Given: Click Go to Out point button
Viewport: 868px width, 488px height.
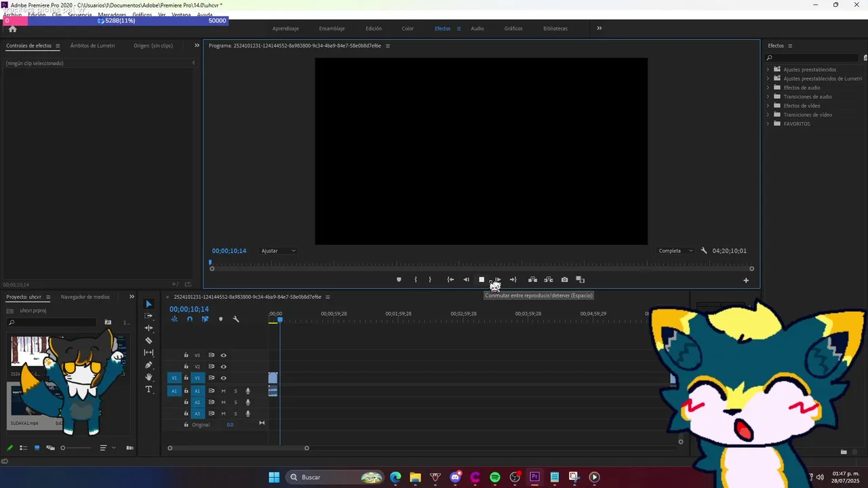Looking at the screenshot, I should [513, 279].
